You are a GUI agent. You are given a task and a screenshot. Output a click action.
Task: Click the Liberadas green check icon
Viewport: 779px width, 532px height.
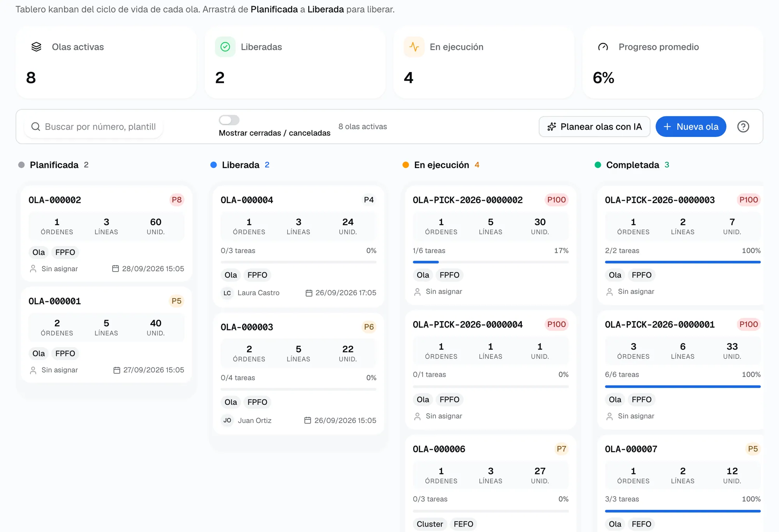point(225,47)
